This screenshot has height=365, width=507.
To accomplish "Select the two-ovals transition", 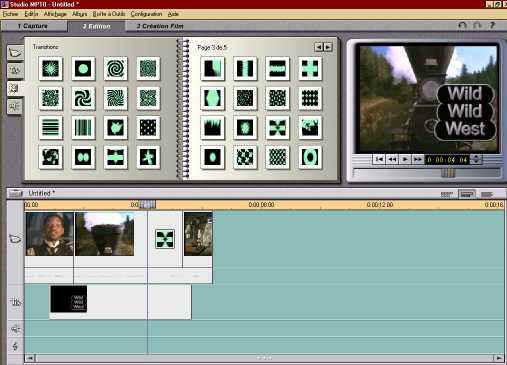I will pos(83,157).
